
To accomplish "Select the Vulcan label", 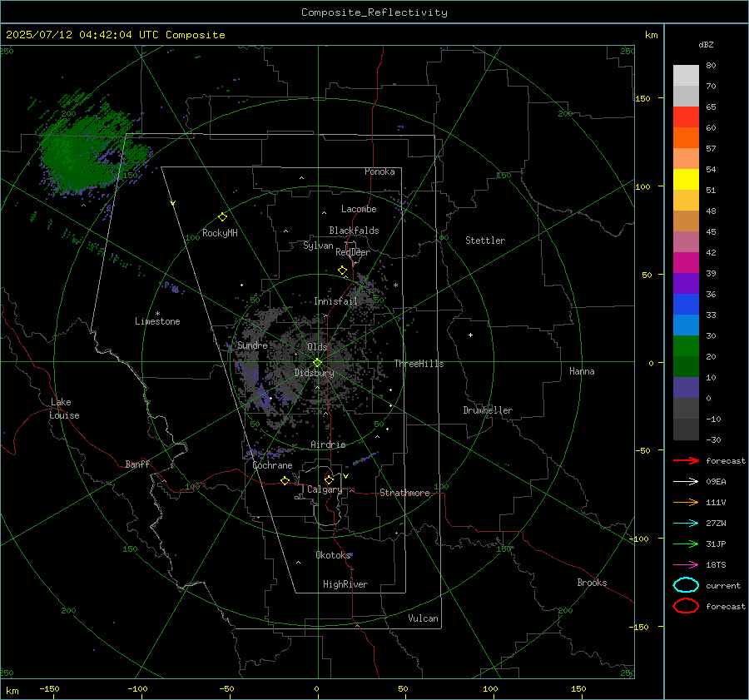I will [424, 618].
